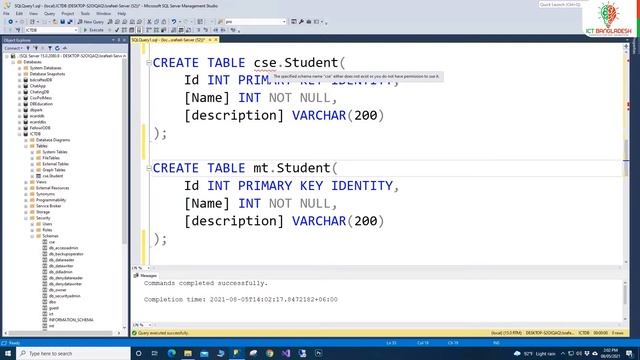640x360 pixels.
Task: Click the Cut scissors icon in toolbar
Action: pyautogui.click(x=149, y=22)
